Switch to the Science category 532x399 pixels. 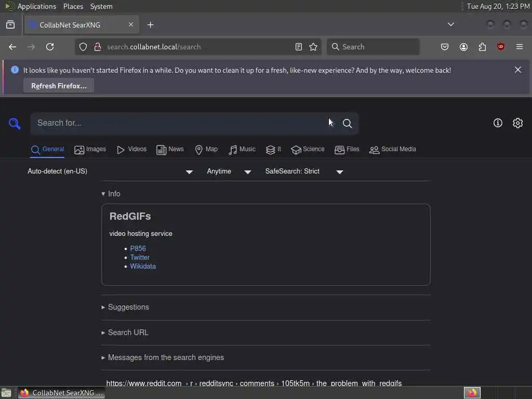[x=308, y=149]
